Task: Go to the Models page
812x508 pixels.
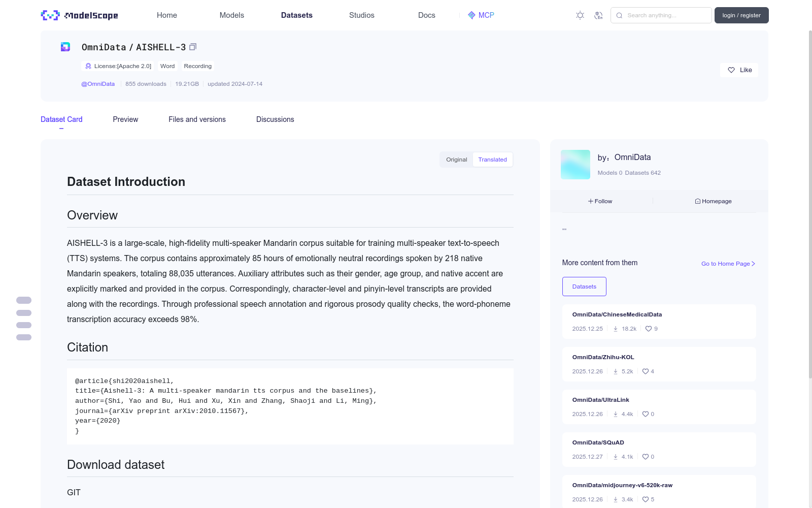Action: pyautogui.click(x=232, y=15)
